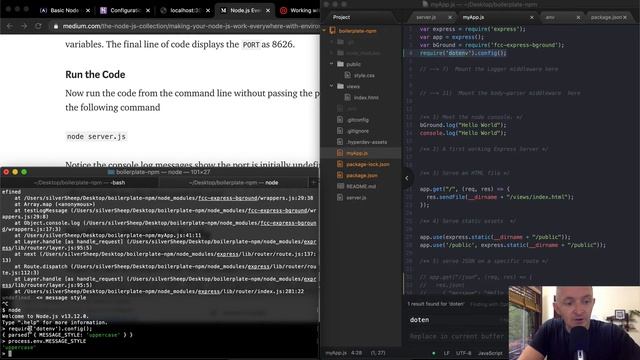Hide the tree view with chevron handle

tap(407, 178)
